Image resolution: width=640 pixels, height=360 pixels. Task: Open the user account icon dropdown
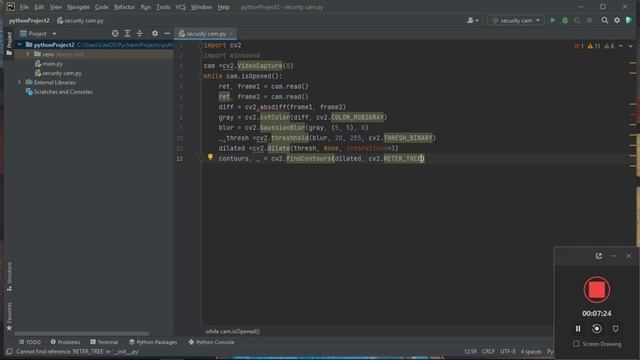pos(473,20)
